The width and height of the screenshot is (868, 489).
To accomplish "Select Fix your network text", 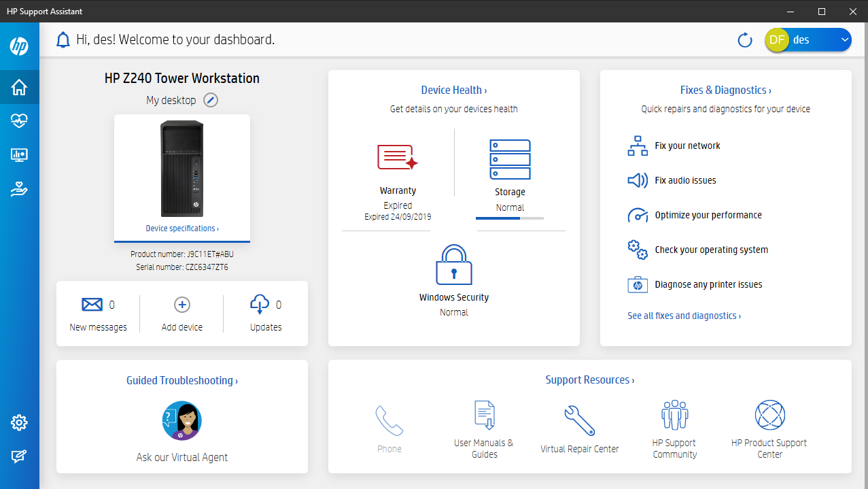I will [687, 146].
